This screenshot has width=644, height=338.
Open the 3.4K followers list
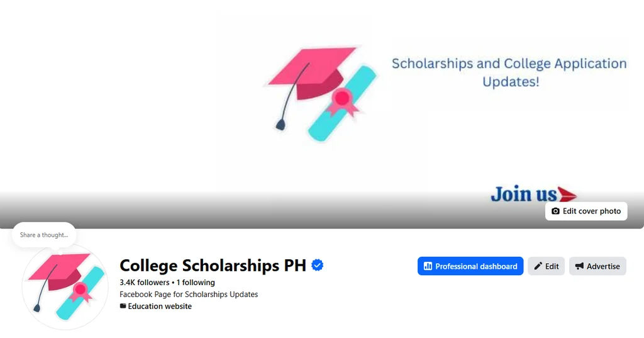click(x=144, y=283)
